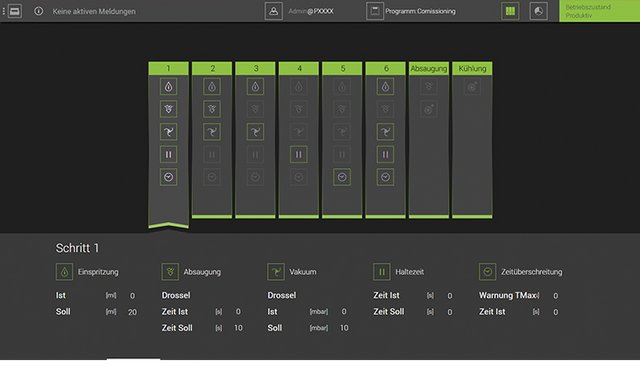
Task: Click the info icon beside Keine aktiven Meldungen
Action: [38, 11]
